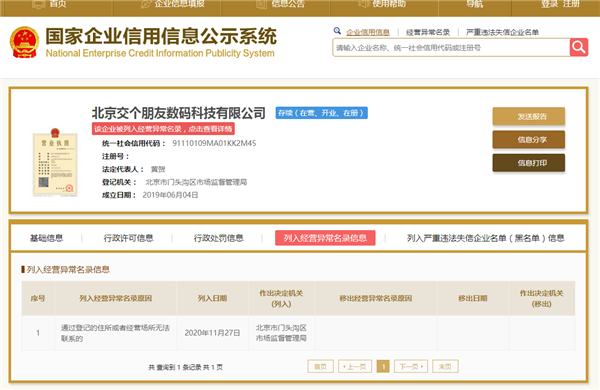Select the 经营异常名录 search category
600x390 pixels.
point(428,33)
